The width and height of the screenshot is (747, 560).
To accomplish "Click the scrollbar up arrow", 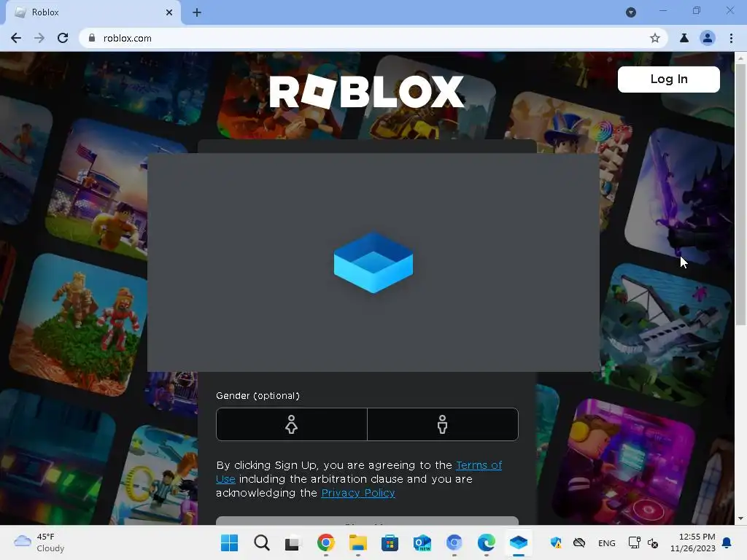I will pos(740,58).
